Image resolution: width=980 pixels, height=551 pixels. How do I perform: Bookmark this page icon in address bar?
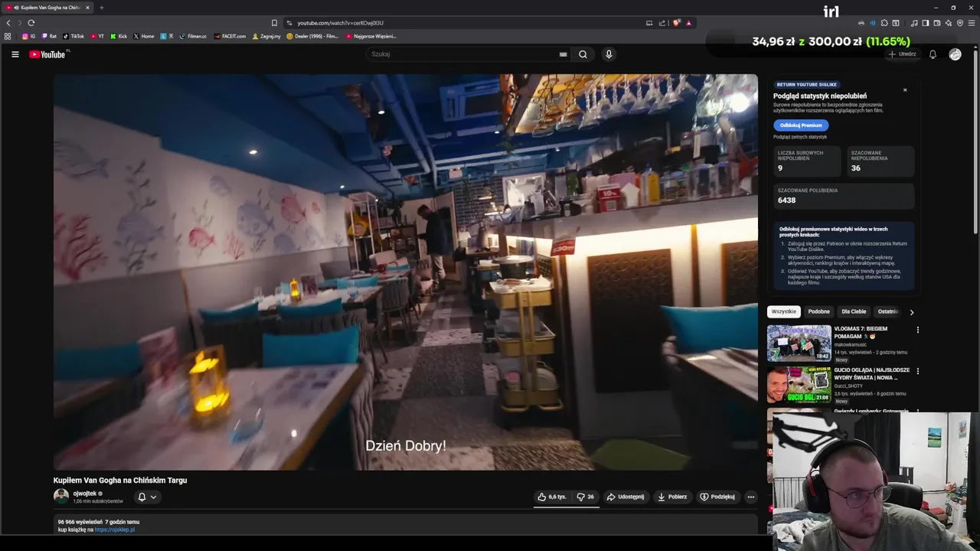pos(274,23)
